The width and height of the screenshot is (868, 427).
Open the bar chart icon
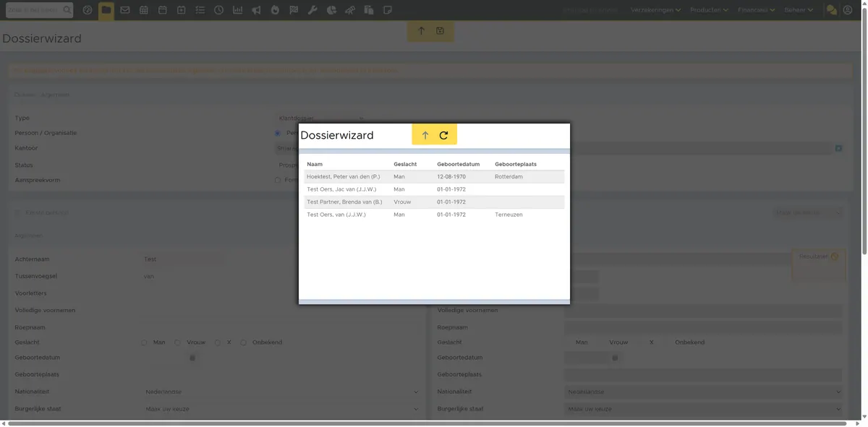pos(238,10)
